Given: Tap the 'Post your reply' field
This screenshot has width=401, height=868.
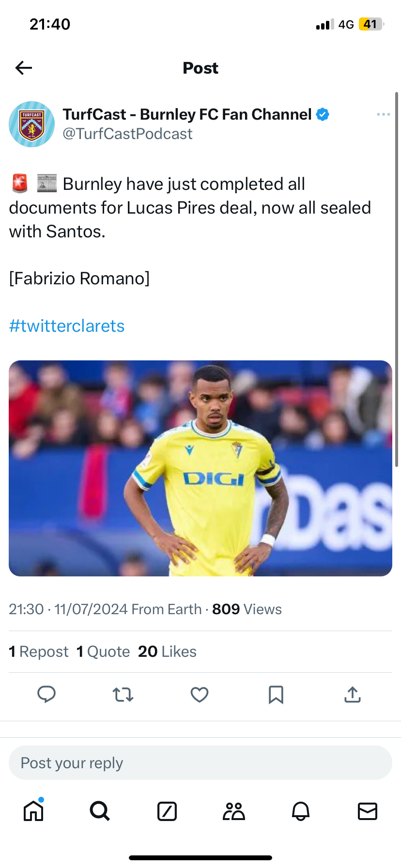Looking at the screenshot, I should tap(200, 763).
